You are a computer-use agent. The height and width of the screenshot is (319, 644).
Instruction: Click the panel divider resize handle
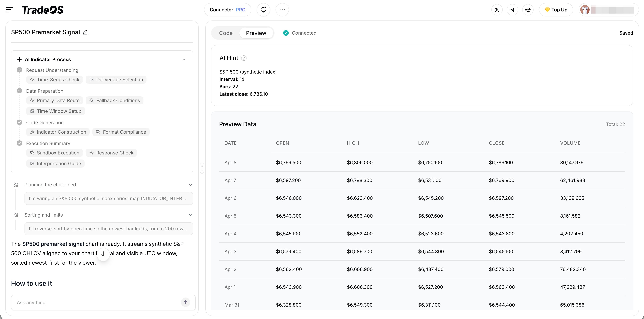[202, 168]
